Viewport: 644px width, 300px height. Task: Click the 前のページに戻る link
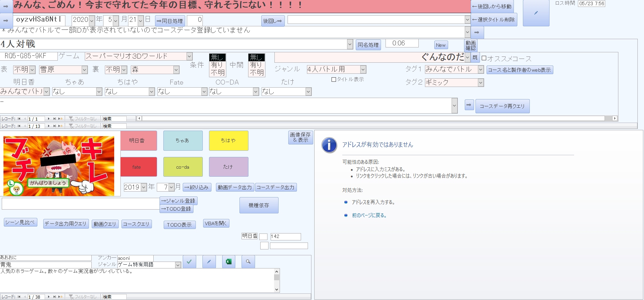[x=369, y=215]
